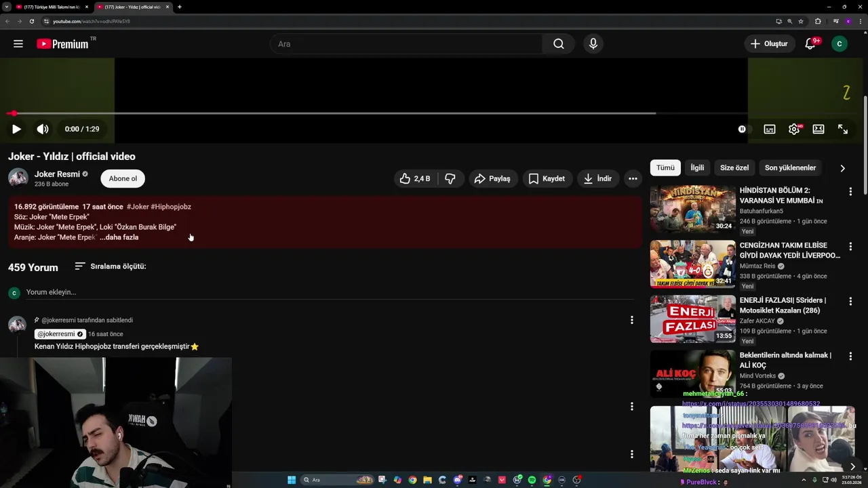The height and width of the screenshot is (488, 868).
Task: Click the YouTube search box
Action: (406, 44)
